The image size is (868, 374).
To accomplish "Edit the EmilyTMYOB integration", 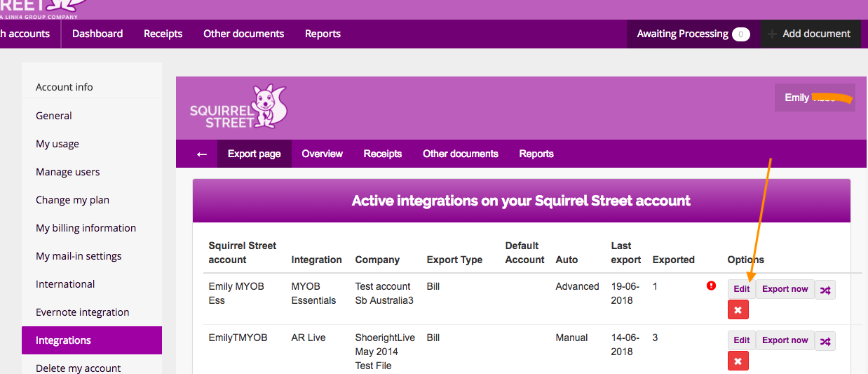I will (x=742, y=340).
